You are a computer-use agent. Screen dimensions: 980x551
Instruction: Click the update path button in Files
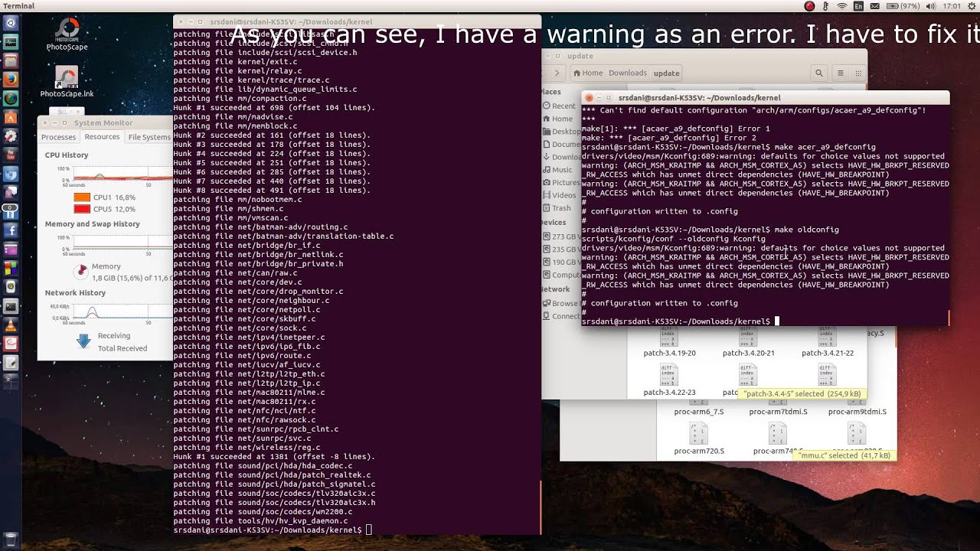tap(666, 73)
